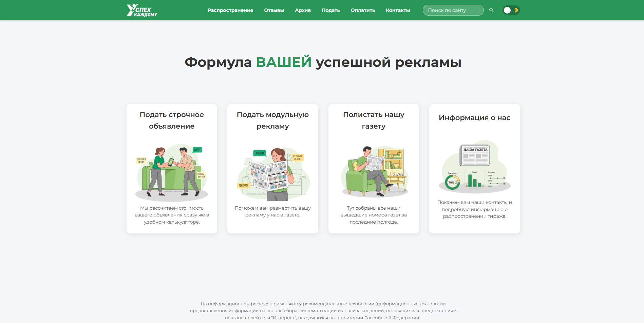The image size is (644, 323).
Task: Open the Подать строчное объявление card
Action: 171,120
